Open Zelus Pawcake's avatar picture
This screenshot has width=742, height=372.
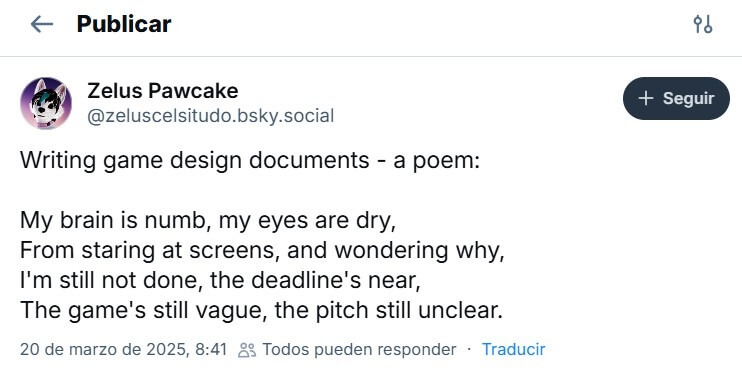tap(46, 103)
